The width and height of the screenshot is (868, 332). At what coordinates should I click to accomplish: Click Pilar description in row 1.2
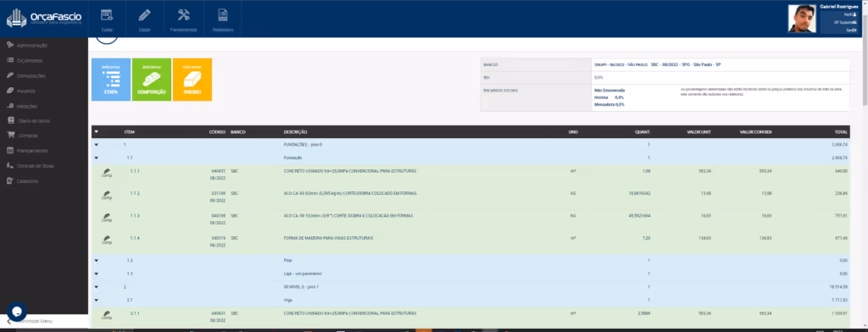click(287, 260)
